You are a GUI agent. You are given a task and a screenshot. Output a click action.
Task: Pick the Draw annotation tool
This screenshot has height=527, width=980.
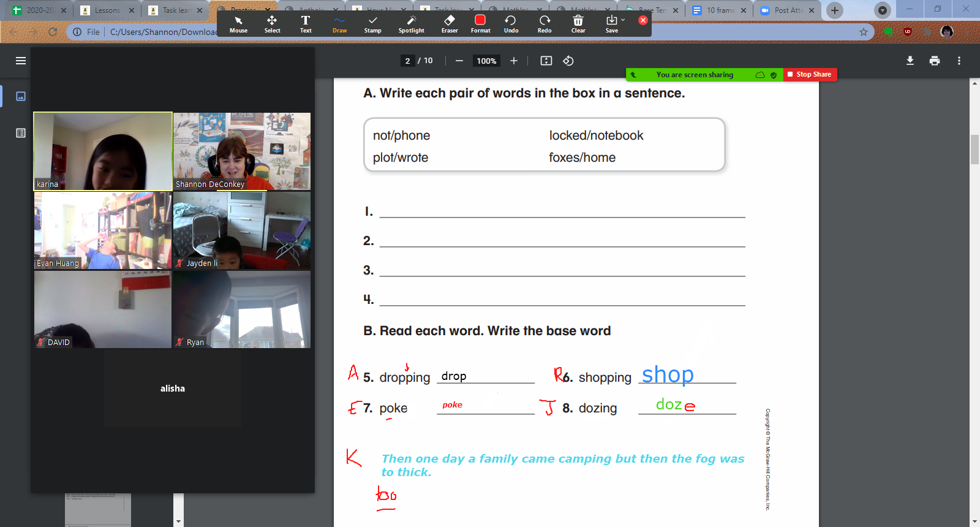[x=339, y=25]
